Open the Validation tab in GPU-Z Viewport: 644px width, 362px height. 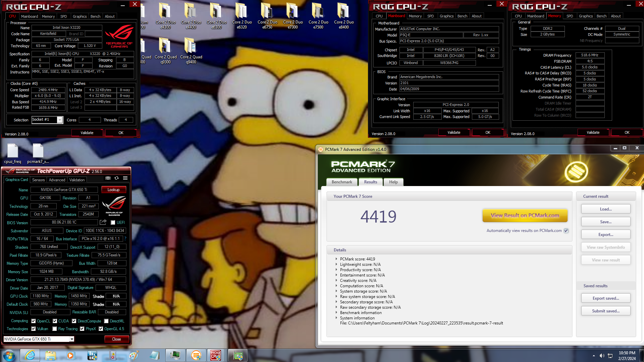tap(77, 180)
